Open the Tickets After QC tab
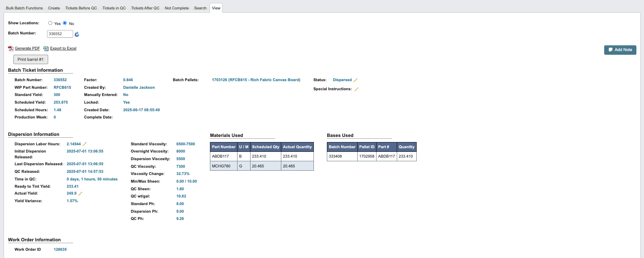Viewport: 644px width, 258px height. tap(145, 8)
